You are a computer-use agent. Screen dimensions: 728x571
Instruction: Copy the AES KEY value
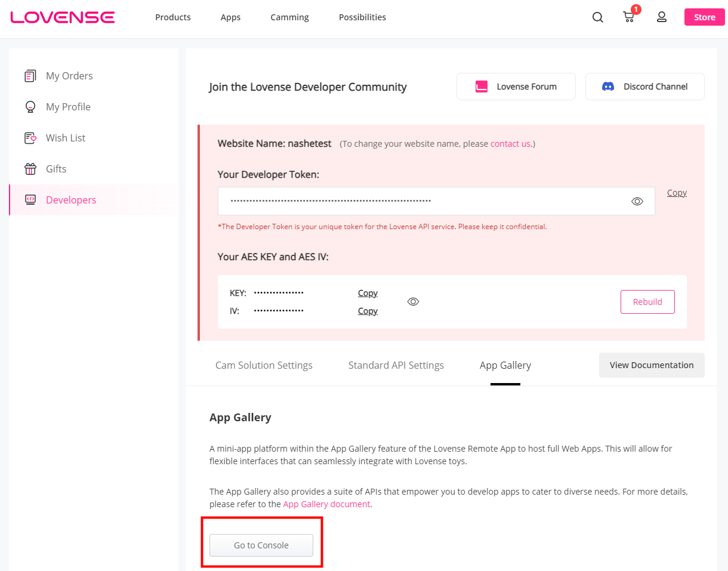(368, 293)
